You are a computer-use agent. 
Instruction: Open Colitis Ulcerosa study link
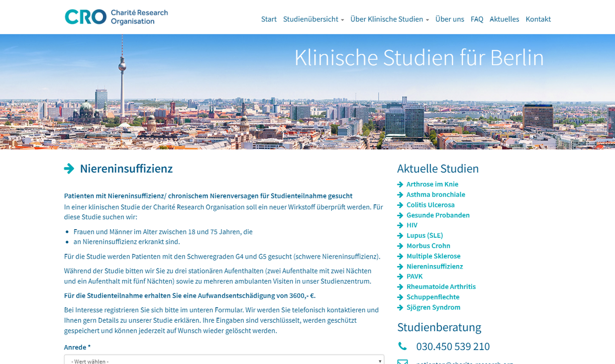tap(430, 205)
